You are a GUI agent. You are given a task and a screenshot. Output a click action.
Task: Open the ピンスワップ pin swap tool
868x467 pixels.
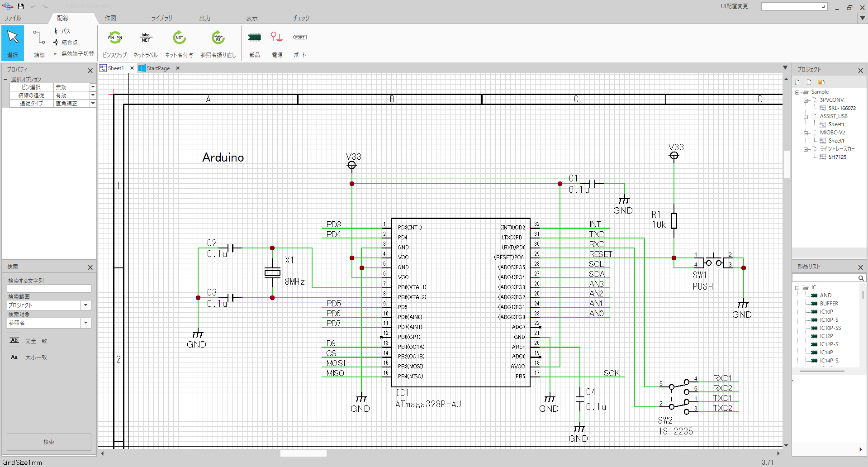[114, 43]
